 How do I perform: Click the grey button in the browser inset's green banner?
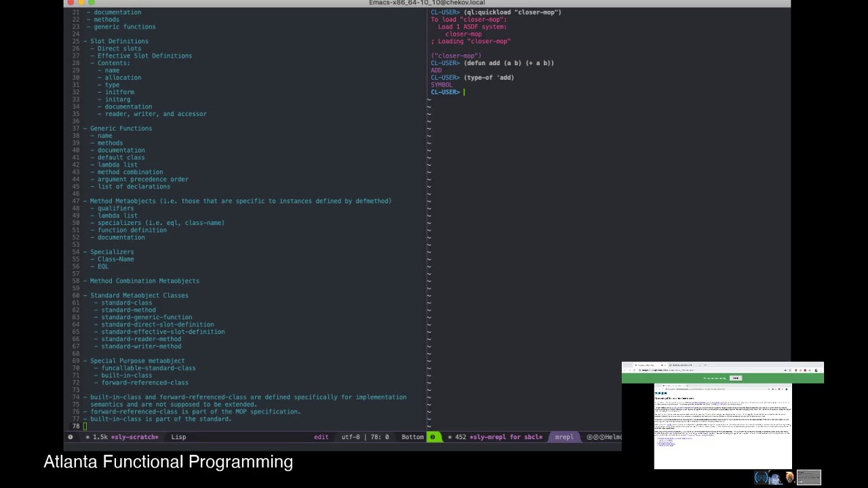(736, 378)
